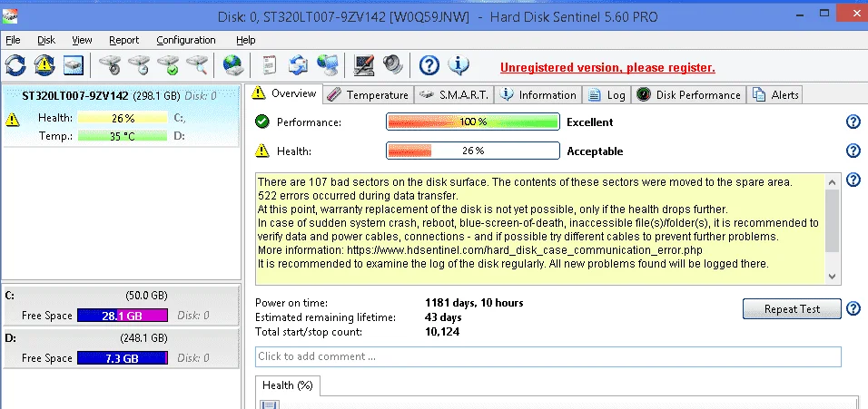Open the Alerts tab
Screen dimensions: 868x409
click(775, 95)
